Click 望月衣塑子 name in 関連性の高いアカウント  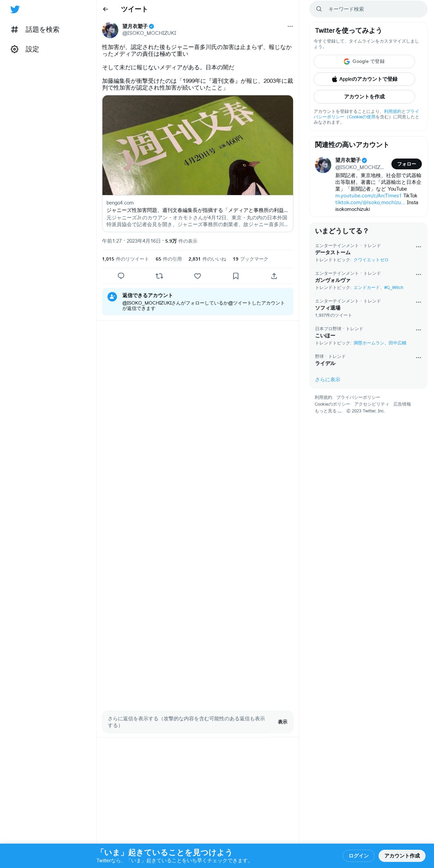click(x=348, y=160)
